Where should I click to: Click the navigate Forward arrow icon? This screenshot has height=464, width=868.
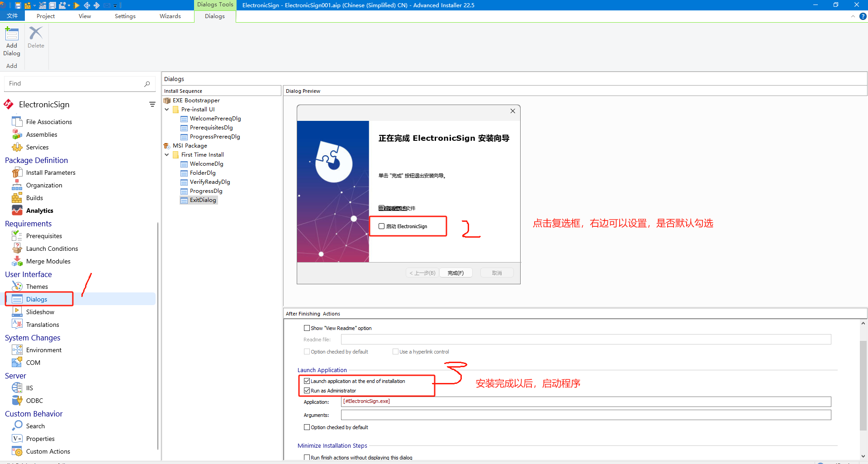pos(96,5)
